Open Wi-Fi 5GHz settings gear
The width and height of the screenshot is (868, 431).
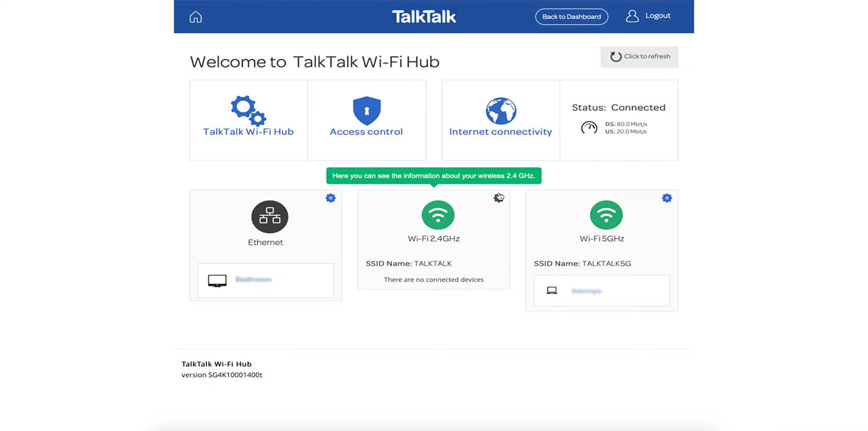pyautogui.click(x=667, y=198)
